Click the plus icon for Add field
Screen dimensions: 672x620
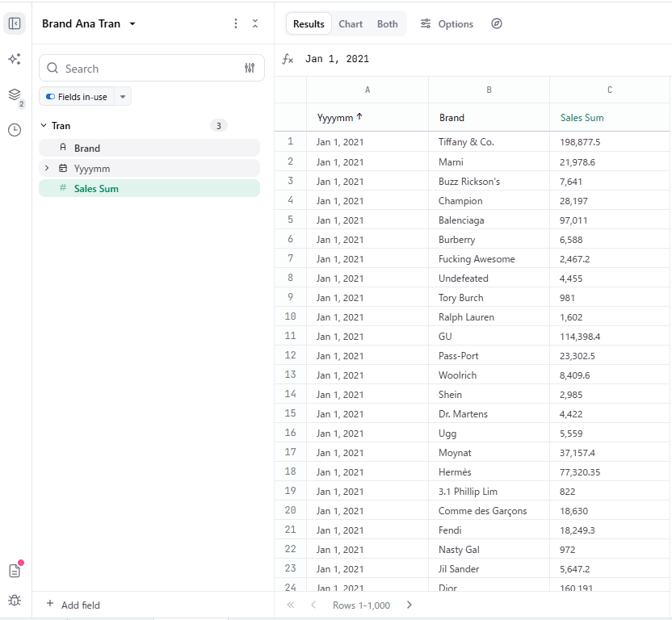[50, 604]
